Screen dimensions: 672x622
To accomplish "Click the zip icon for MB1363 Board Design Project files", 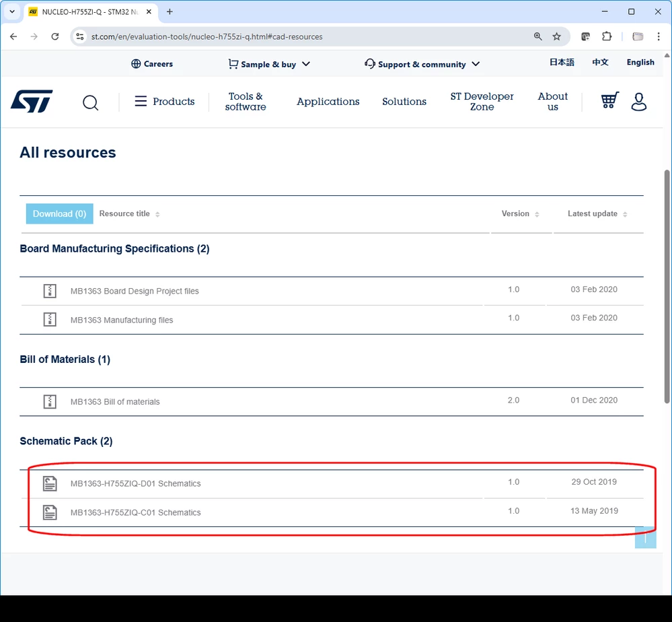I will point(50,291).
